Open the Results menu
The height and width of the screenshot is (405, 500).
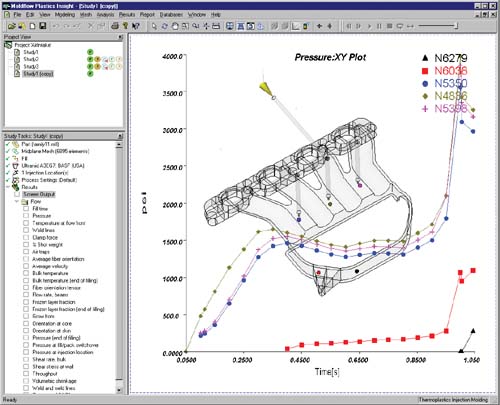pyautogui.click(x=127, y=15)
